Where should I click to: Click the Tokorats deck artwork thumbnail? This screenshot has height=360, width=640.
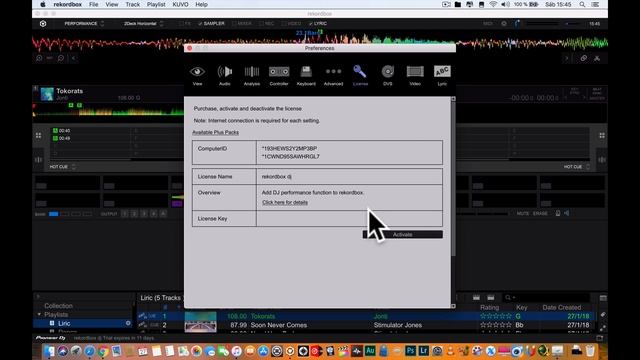(x=47, y=94)
